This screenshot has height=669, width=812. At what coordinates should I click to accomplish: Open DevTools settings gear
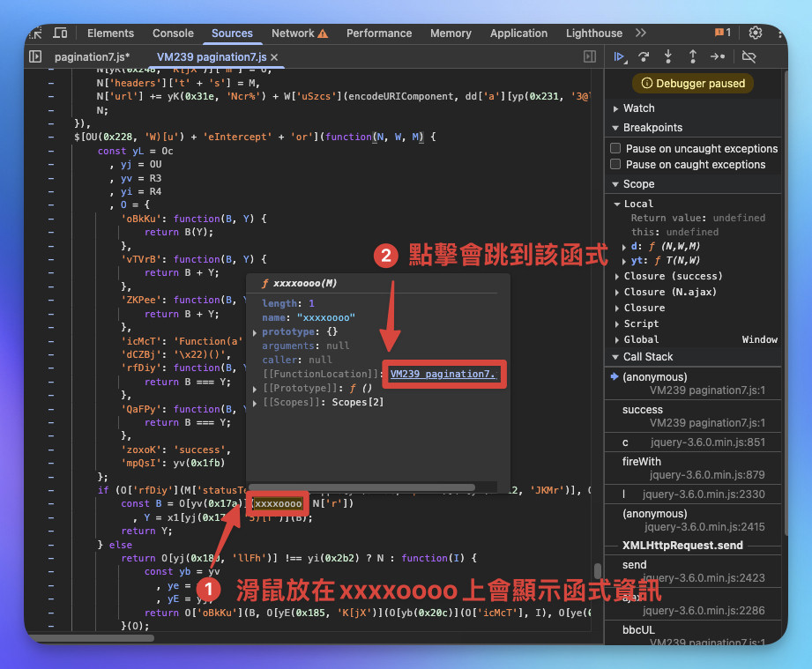(x=755, y=33)
